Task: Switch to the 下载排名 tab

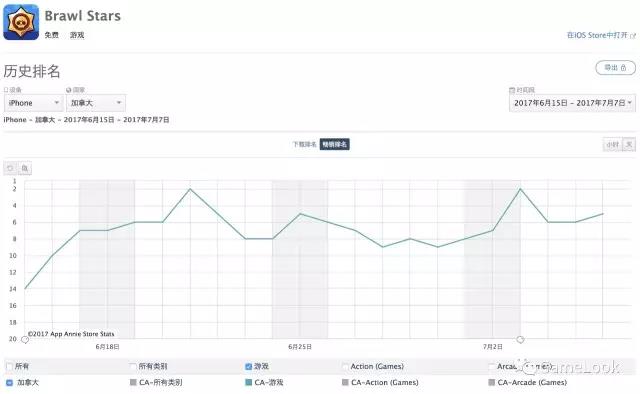Action: 304,144
